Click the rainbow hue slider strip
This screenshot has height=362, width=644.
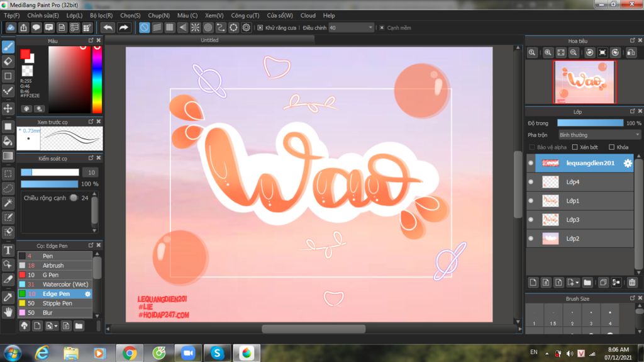(97, 79)
